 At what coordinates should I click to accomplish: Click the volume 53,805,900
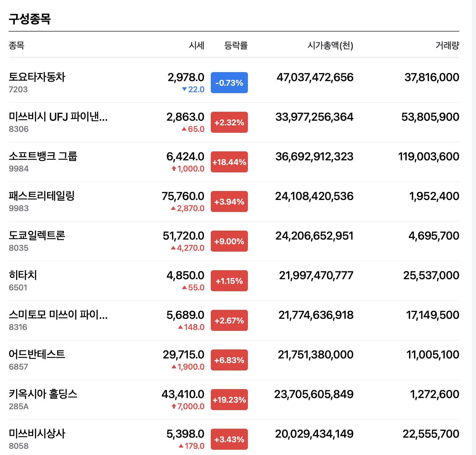pos(430,117)
